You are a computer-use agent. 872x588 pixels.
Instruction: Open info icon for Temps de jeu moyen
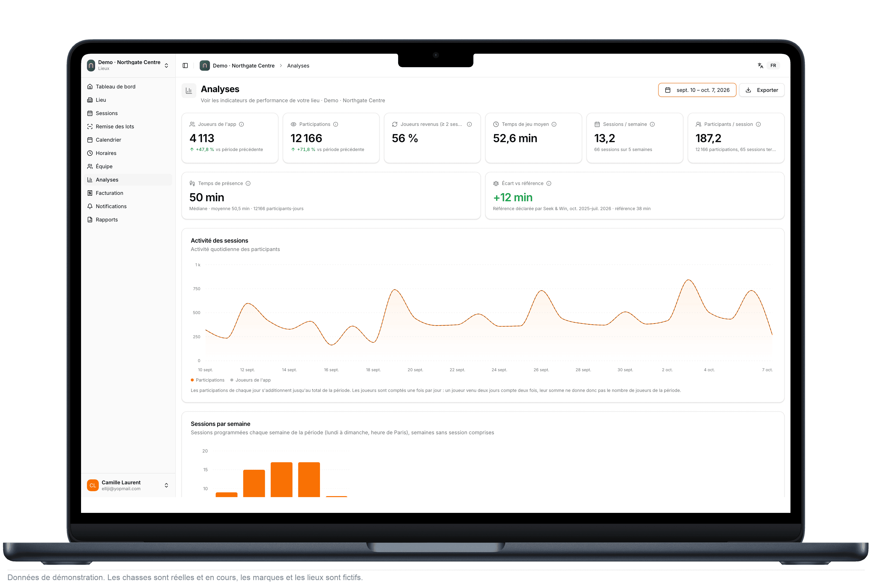(554, 124)
